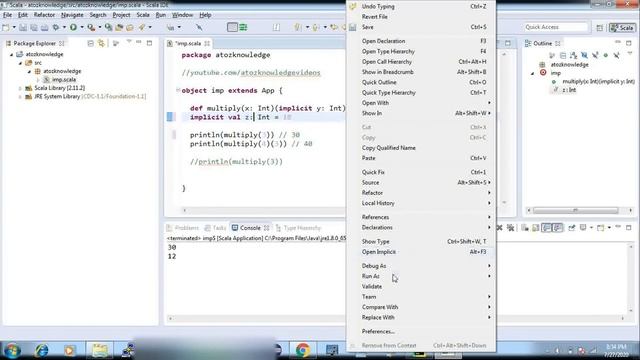Toggle Show Console When Standard Error Changes

pyautogui.click(x=558, y=228)
